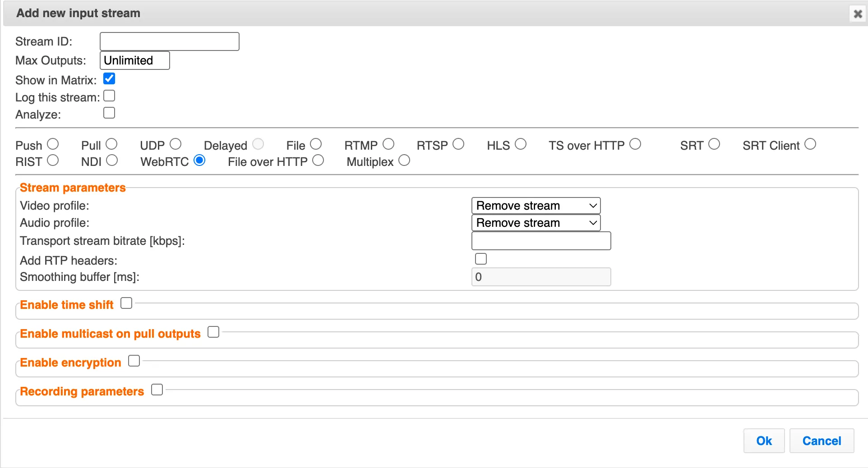
Task: Pick the File over HTTP option
Action: pyautogui.click(x=318, y=161)
